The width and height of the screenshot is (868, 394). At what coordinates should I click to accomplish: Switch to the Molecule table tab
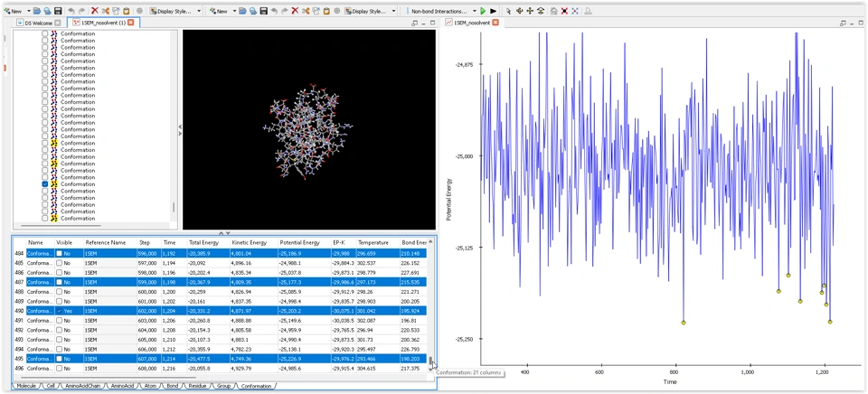[x=26, y=385]
